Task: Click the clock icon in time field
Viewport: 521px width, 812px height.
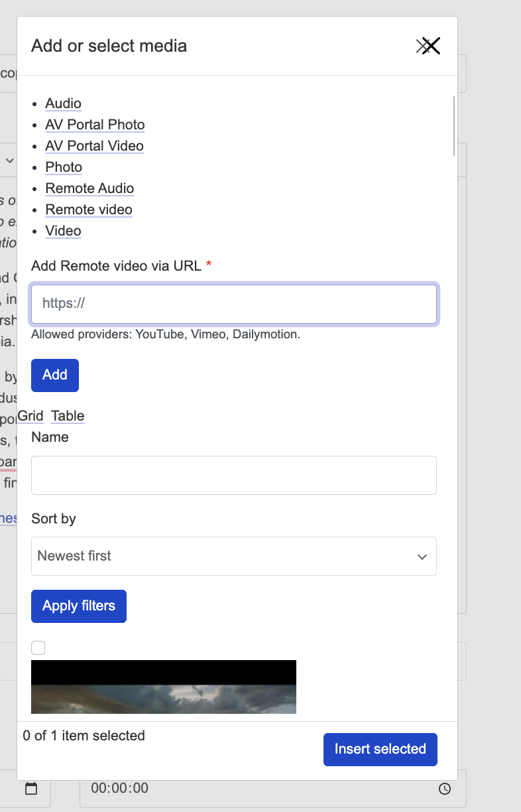Action: click(x=445, y=789)
